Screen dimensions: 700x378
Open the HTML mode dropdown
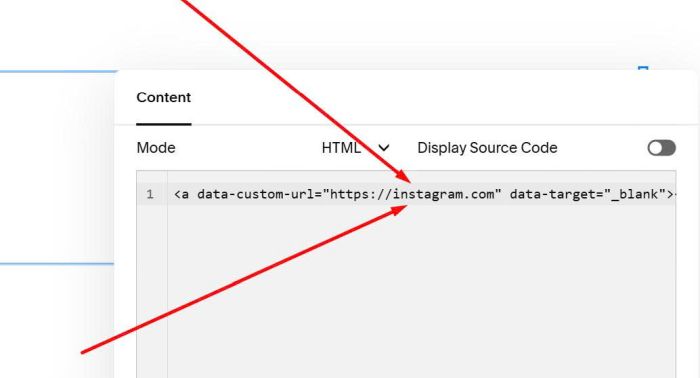(x=355, y=148)
